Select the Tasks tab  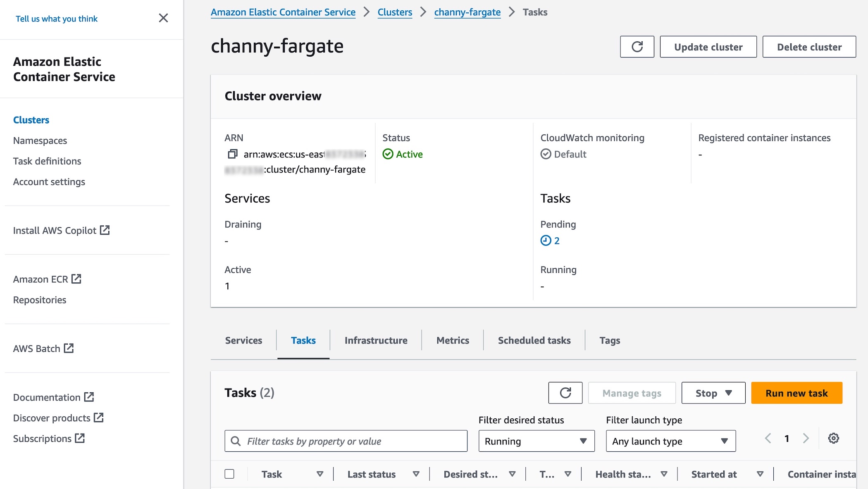(x=303, y=340)
